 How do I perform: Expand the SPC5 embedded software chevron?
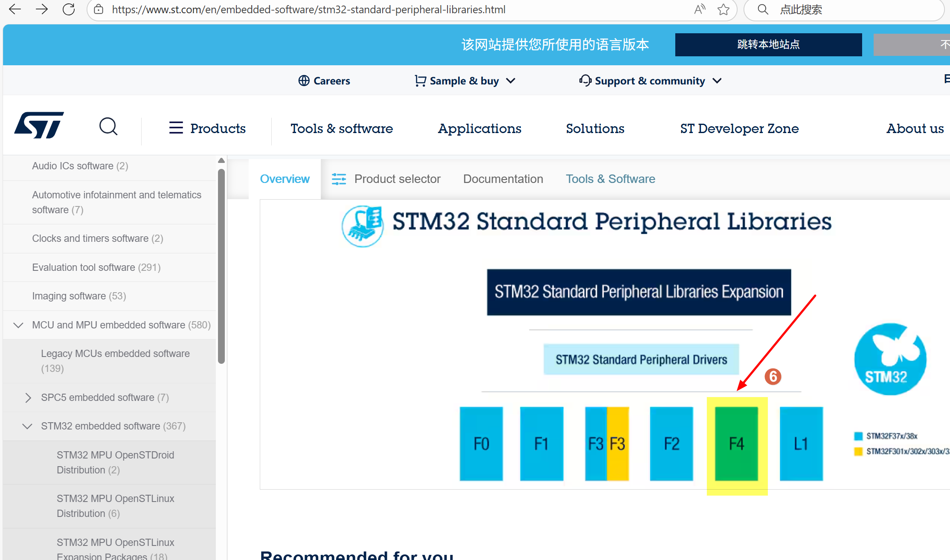pos(28,398)
